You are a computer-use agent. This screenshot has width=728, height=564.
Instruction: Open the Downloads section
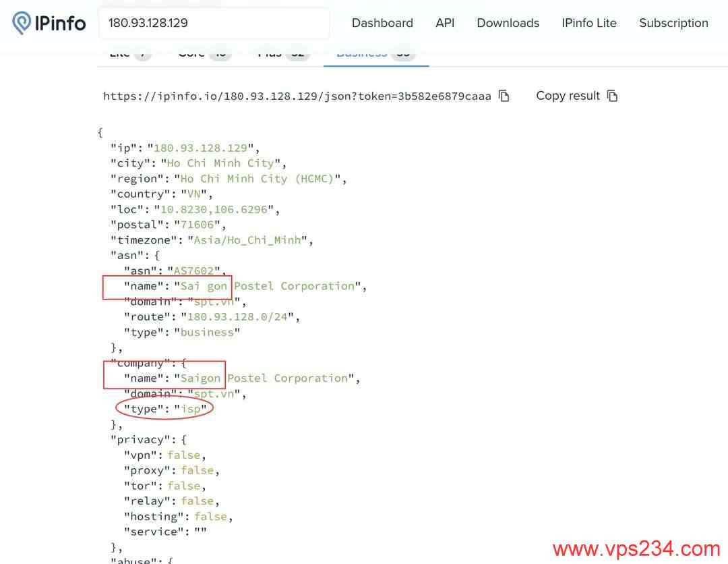(x=508, y=23)
